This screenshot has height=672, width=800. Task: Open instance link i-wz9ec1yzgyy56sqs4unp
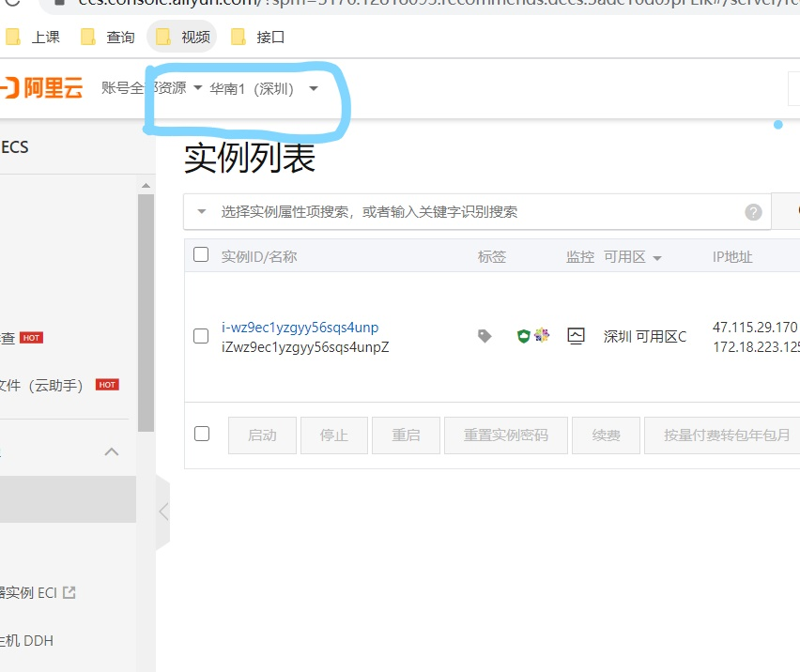tap(300, 328)
